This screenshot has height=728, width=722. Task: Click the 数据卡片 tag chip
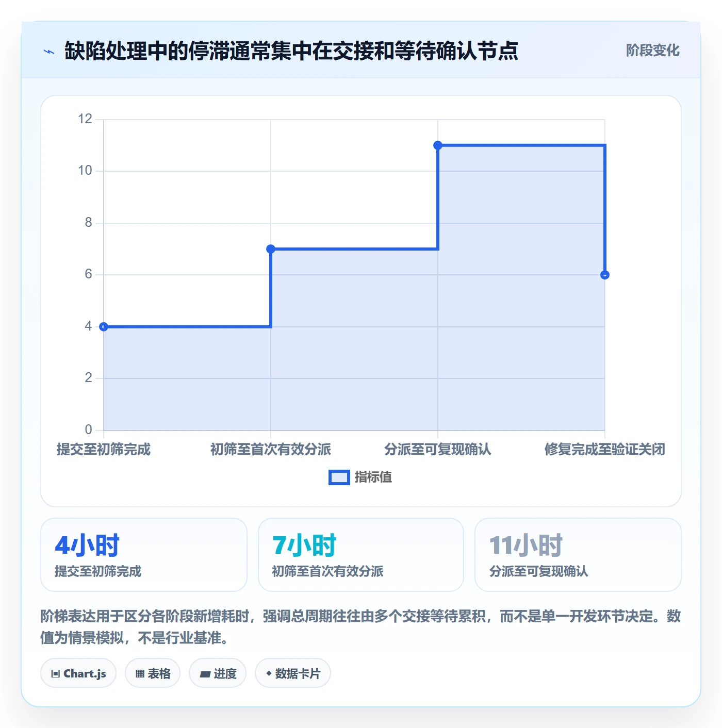pos(293,673)
